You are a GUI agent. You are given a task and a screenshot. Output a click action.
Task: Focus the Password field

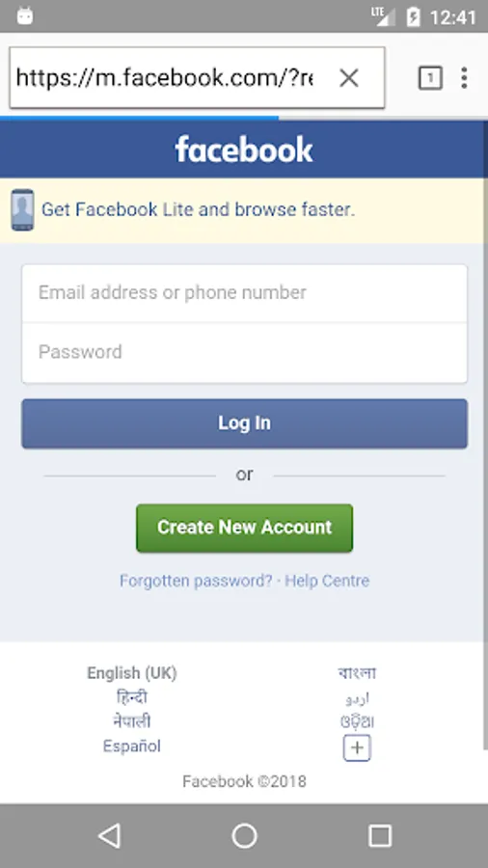point(245,353)
